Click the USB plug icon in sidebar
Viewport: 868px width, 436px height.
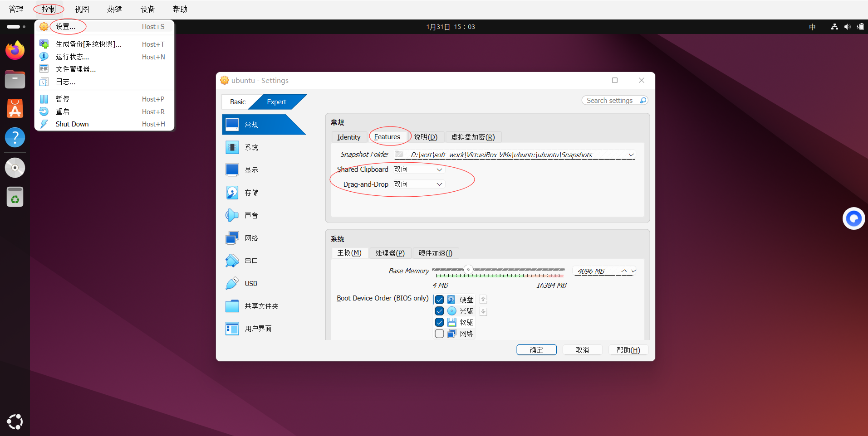(x=232, y=283)
